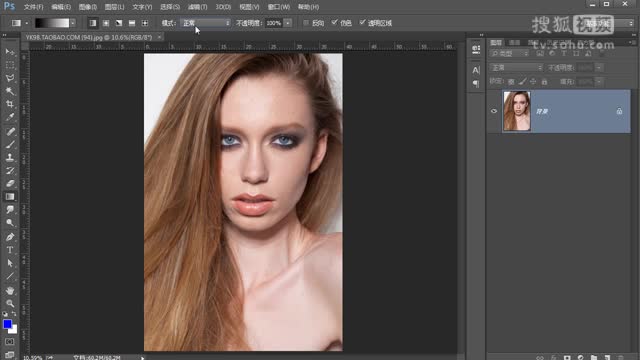Open the gradient picker arrow

[x=73, y=23]
